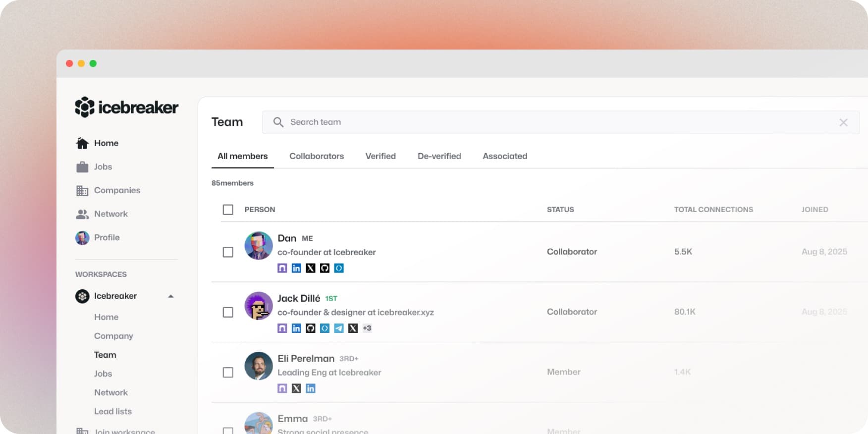Open Dan's profile avatar
This screenshot has width=868, height=434.
click(x=259, y=246)
